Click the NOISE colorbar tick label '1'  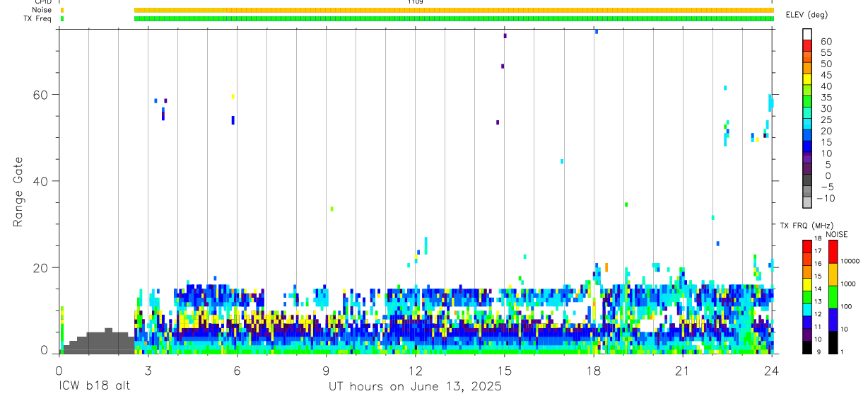tap(843, 352)
